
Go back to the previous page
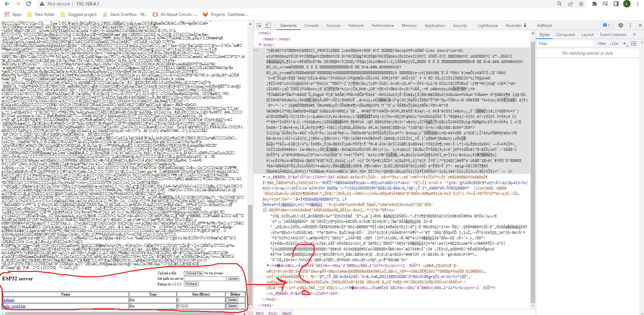click(x=7, y=4)
